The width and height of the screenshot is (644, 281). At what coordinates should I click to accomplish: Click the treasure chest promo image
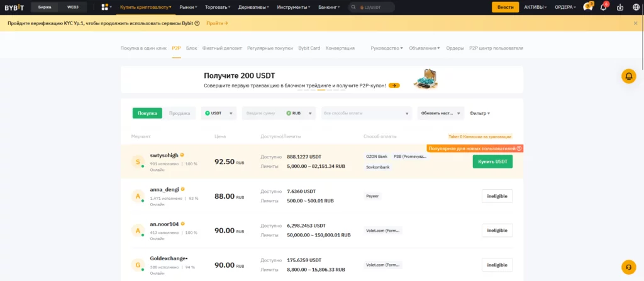[x=425, y=79]
